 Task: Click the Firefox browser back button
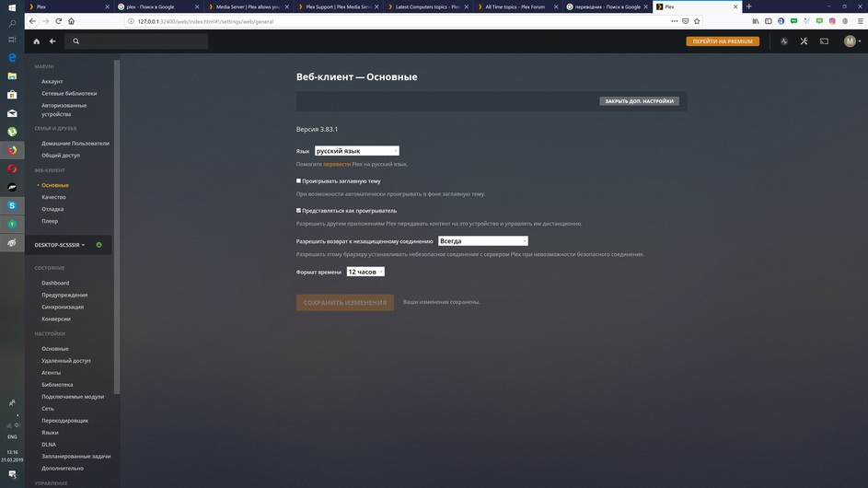(x=32, y=21)
